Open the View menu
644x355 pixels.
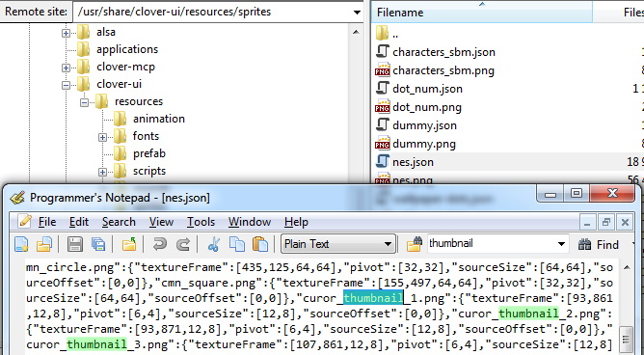161,222
